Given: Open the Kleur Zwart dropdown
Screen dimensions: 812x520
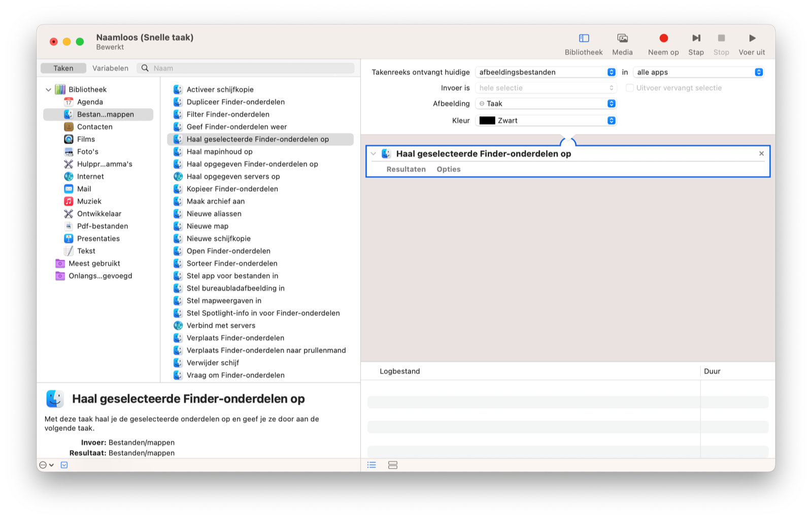Looking at the screenshot, I should [x=546, y=120].
